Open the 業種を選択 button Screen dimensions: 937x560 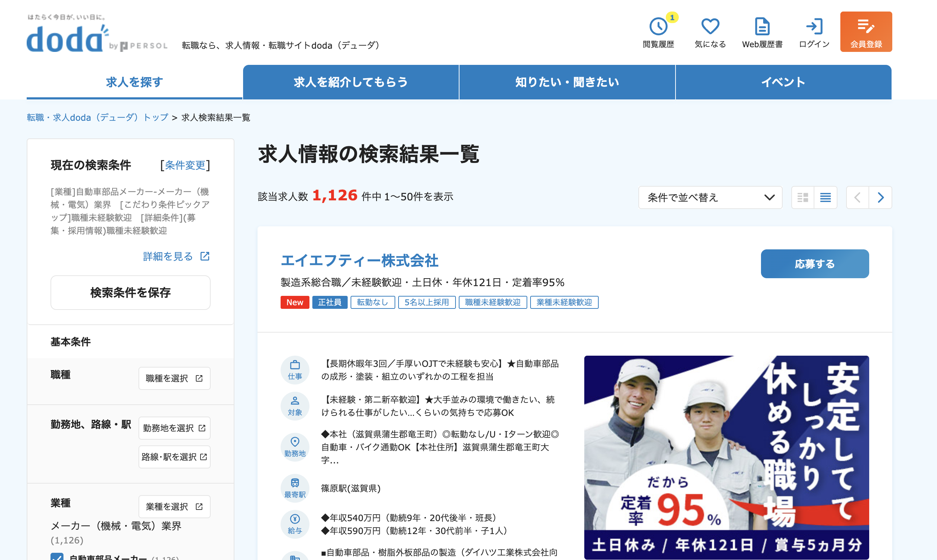coord(174,506)
